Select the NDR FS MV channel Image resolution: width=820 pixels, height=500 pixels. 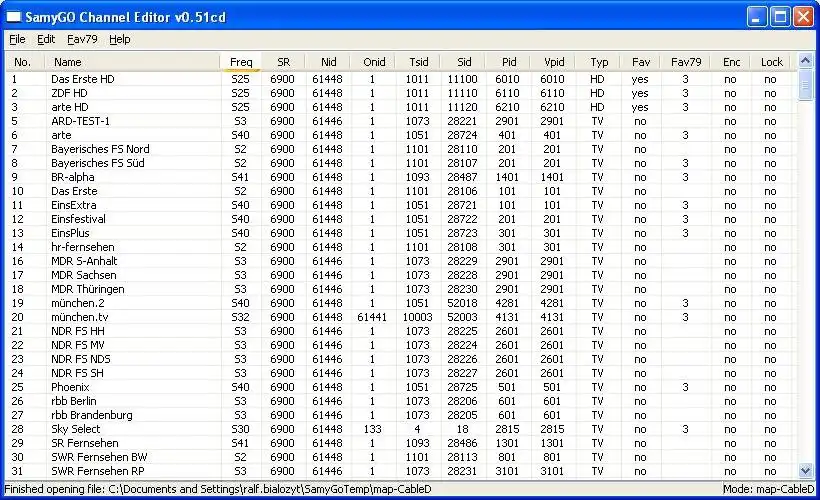click(x=77, y=345)
